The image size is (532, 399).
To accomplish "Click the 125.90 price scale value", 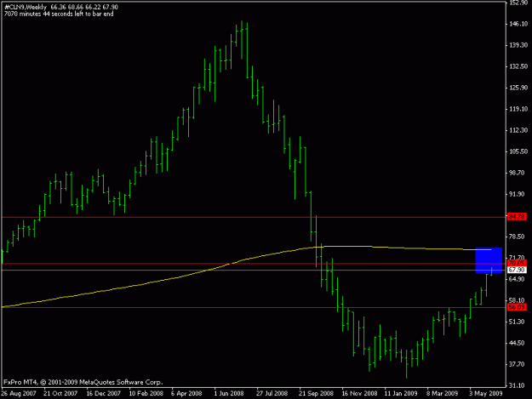I will pos(518,88).
